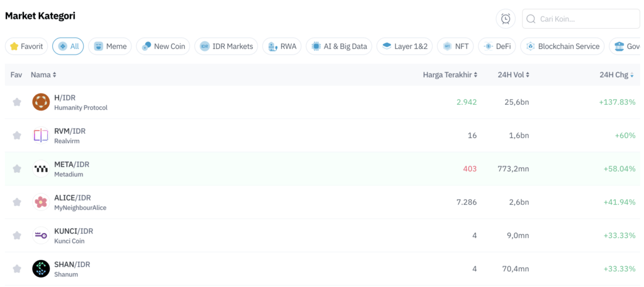The width and height of the screenshot is (644, 287).
Task: Mark ALICE/IDR as favorite
Action: tap(17, 202)
